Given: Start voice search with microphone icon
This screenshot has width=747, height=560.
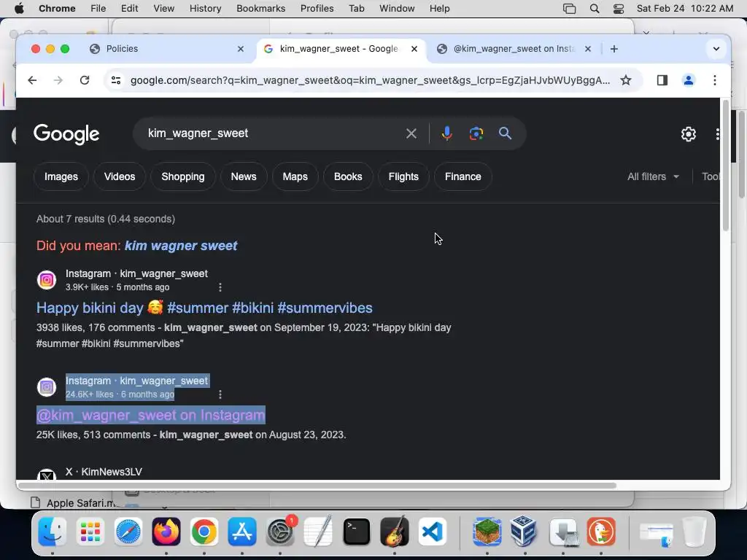Looking at the screenshot, I should [446, 133].
